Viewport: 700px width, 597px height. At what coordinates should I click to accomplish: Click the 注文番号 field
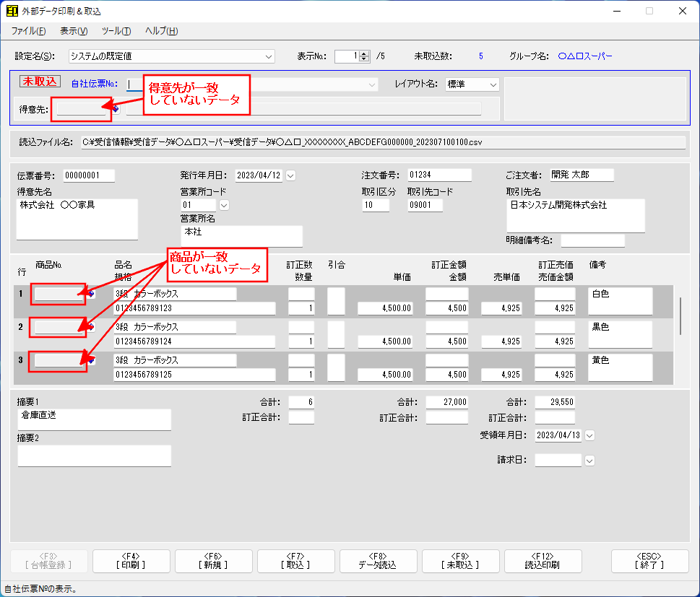tap(439, 175)
